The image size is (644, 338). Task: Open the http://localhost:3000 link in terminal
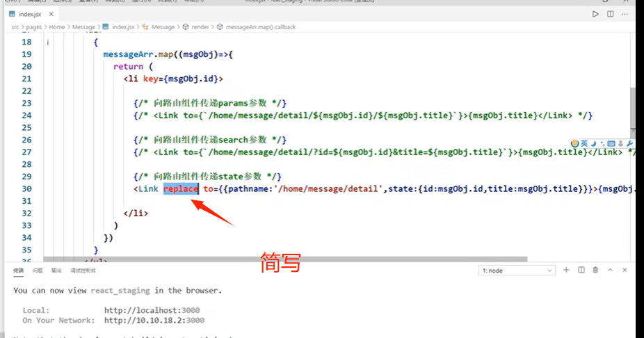click(152, 310)
